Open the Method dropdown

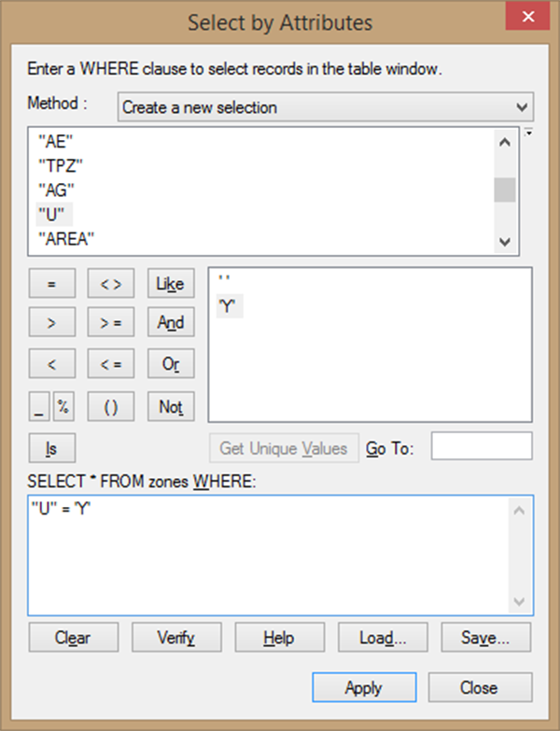[x=325, y=107]
